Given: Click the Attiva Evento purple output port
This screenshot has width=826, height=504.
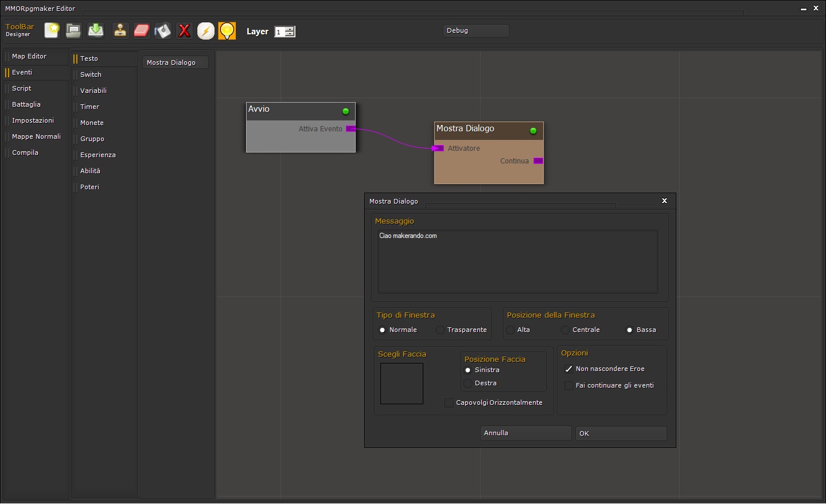Looking at the screenshot, I should click(x=351, y=129).
